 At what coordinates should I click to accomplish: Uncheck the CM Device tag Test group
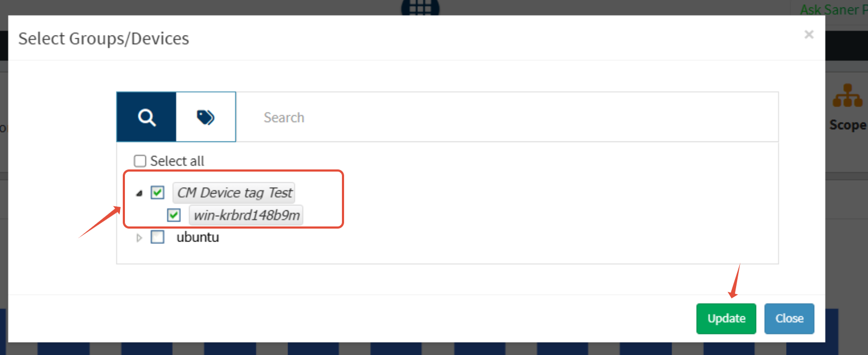(x=157, y=193)
